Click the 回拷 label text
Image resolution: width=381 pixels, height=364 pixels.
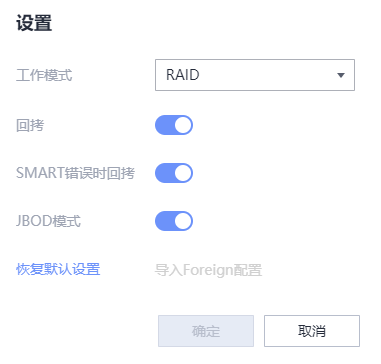point(30,125)
